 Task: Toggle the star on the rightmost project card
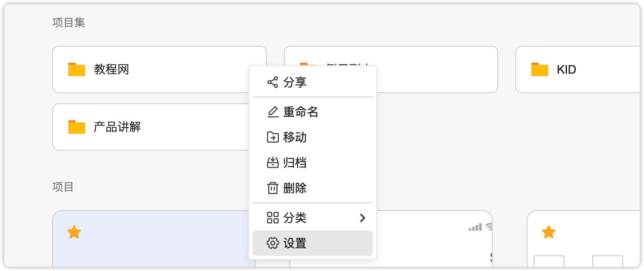549,232
